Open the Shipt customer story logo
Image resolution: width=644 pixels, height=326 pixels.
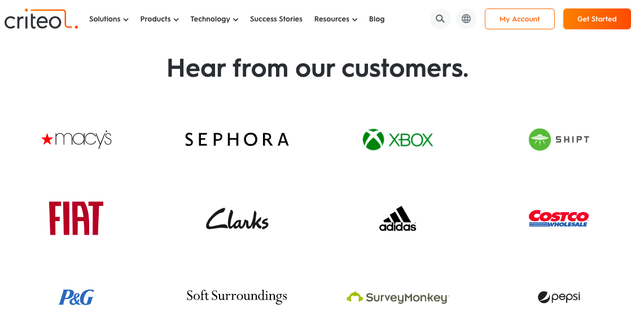click(559, 140)
